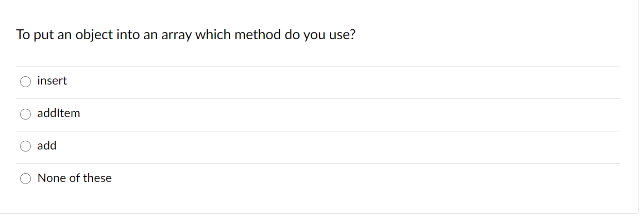The width and height of the screenshot is (644, 217).
Task: Click the 'add' answer label text
Action: (47, 146)
